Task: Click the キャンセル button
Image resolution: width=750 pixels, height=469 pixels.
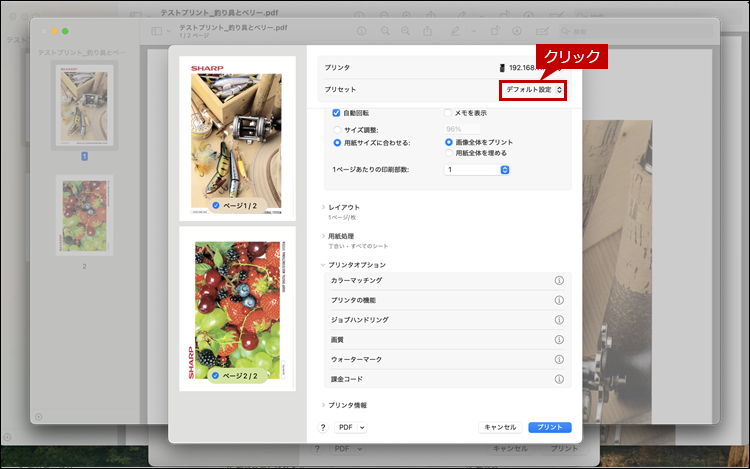Action: [499, 427]
